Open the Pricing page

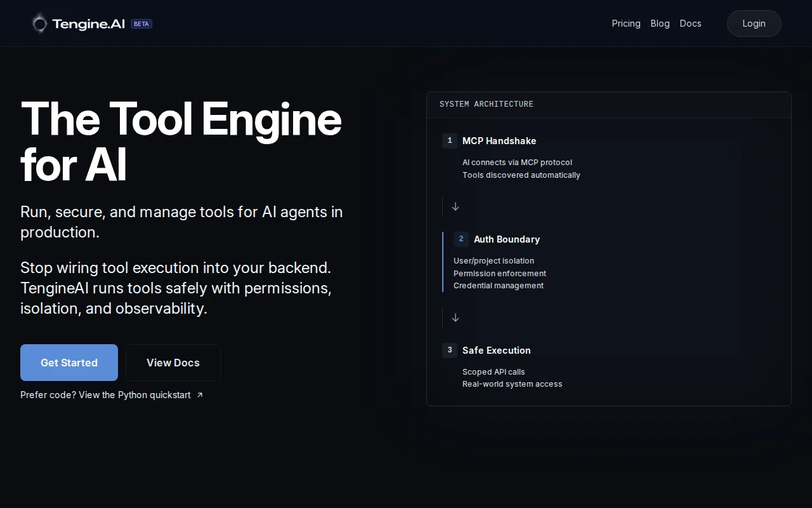[x=626, y=23]
